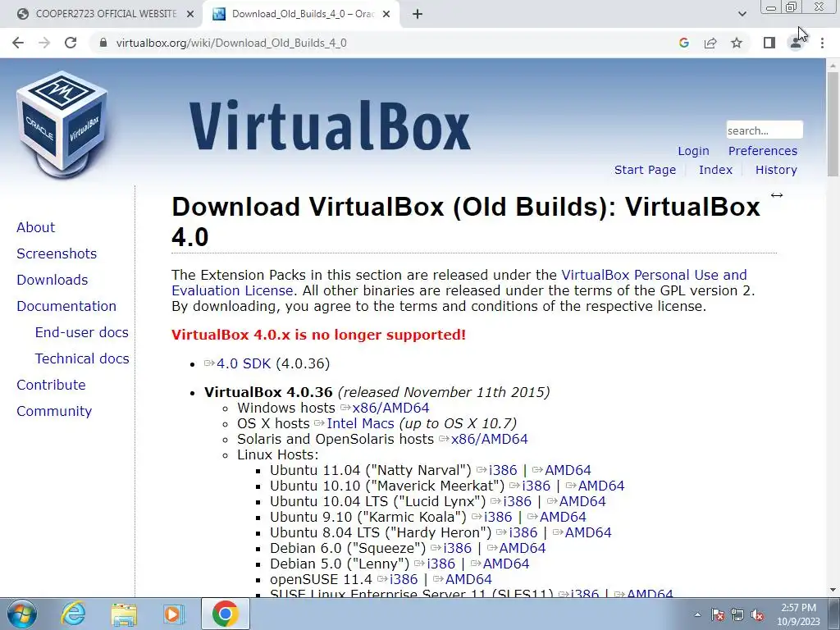
Task: Bookmark this page with star icon
Action: (x=737, y=43)
